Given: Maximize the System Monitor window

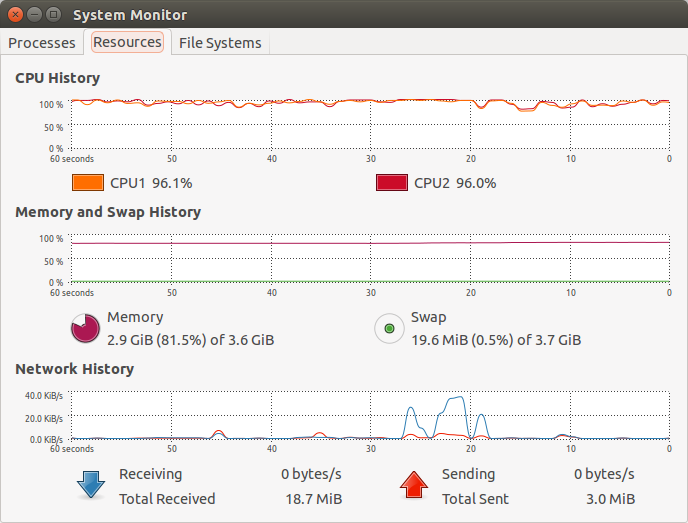Looking at the screenshot, I should coord(54,14).
